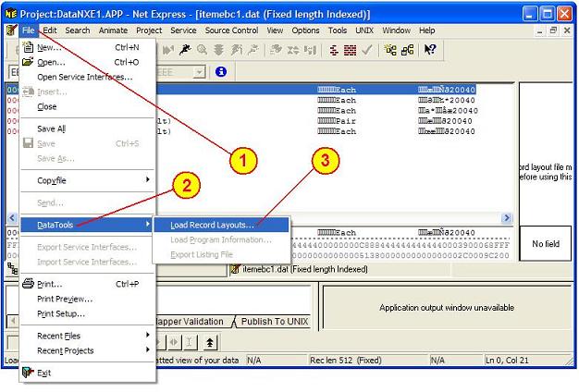
Task: Click the open folder icon in File menu
Action: point(28,62)
